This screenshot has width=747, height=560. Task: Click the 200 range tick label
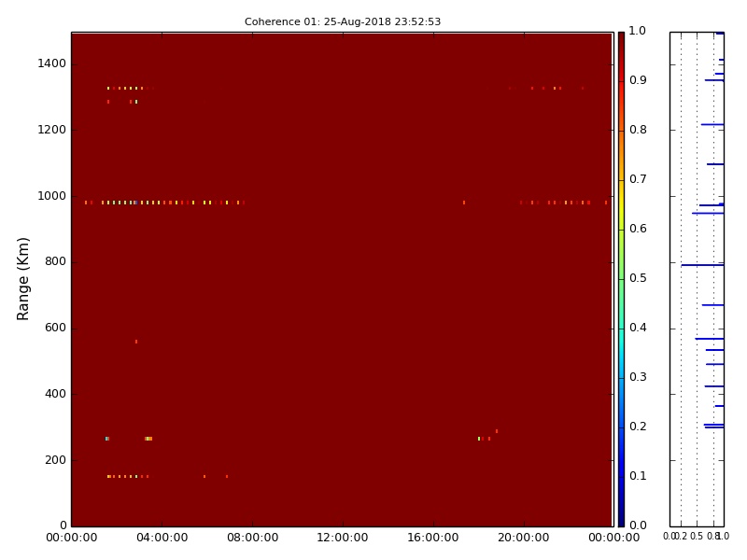tap(55, 460)
